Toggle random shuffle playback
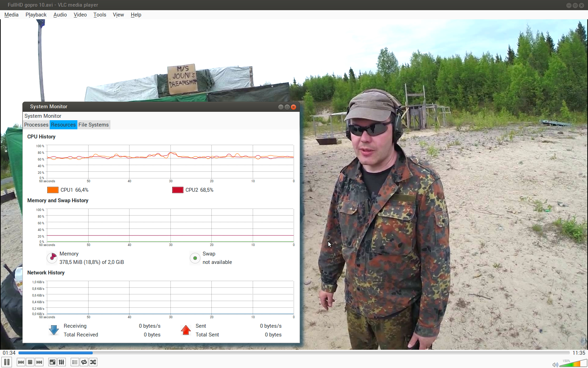588x368 pixels. click(93, 362)
